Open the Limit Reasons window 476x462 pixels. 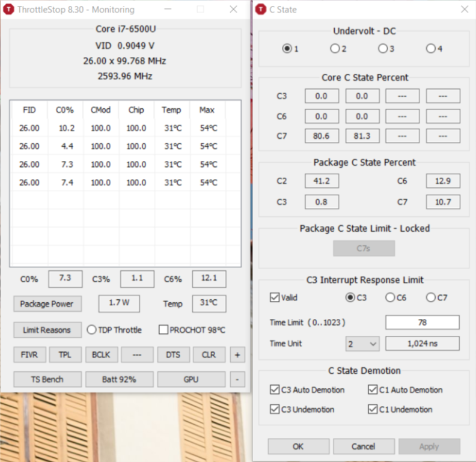click(x=47, y=330)
